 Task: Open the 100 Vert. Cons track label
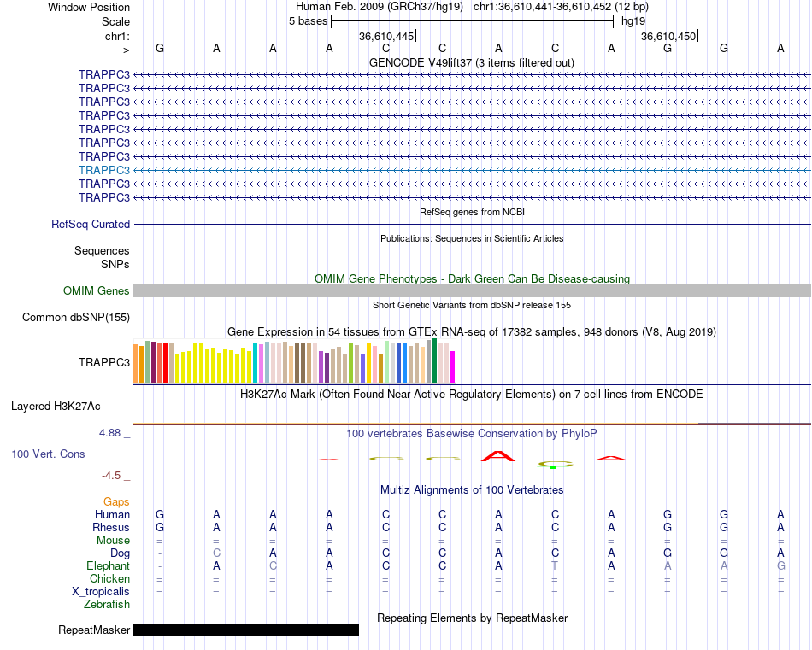48,454
